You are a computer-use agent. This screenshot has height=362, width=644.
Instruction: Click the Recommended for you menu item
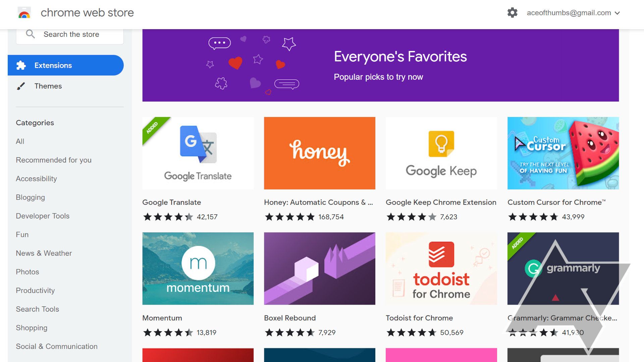pyautogui.click(x=54, y=160)
